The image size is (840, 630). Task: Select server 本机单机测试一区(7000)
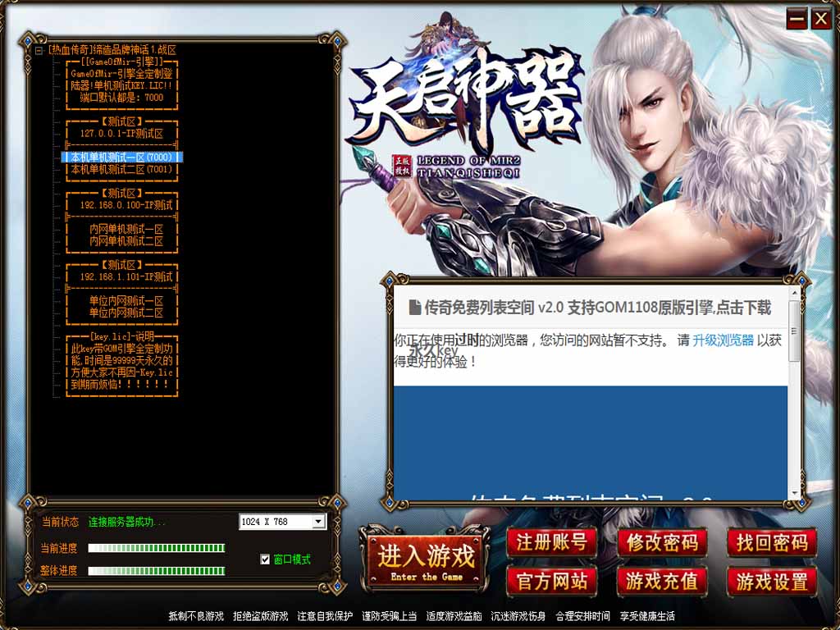click(x=122, y=157)
